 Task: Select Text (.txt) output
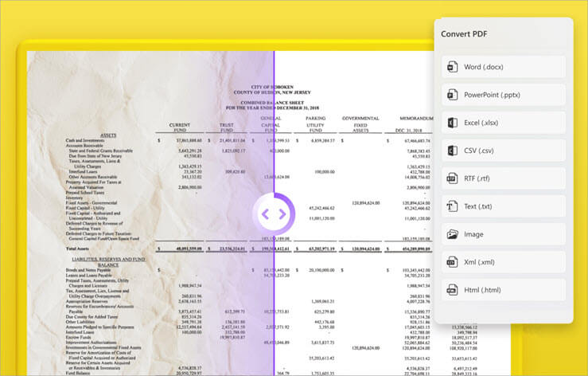[x=504, y=206]
